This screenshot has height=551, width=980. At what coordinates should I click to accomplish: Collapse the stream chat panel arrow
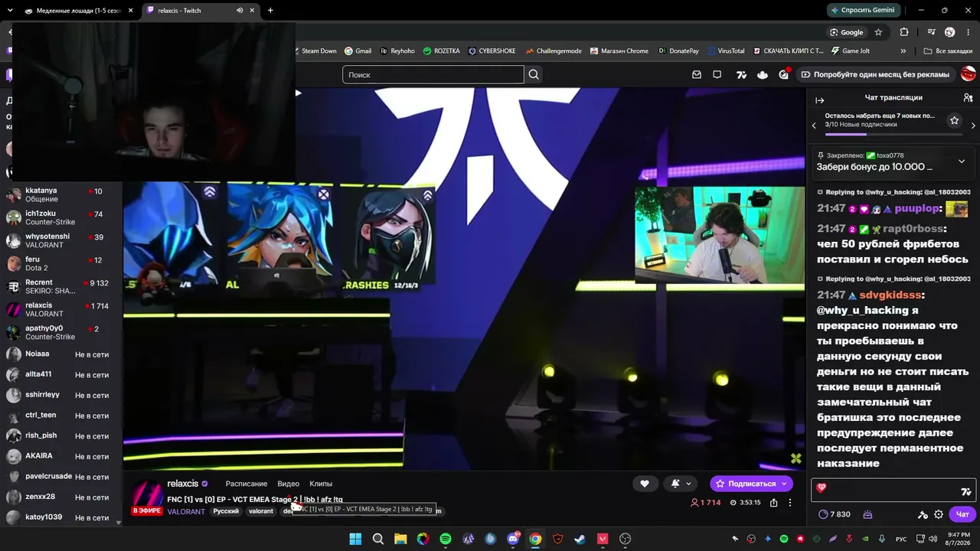click(x=819, y=100)
